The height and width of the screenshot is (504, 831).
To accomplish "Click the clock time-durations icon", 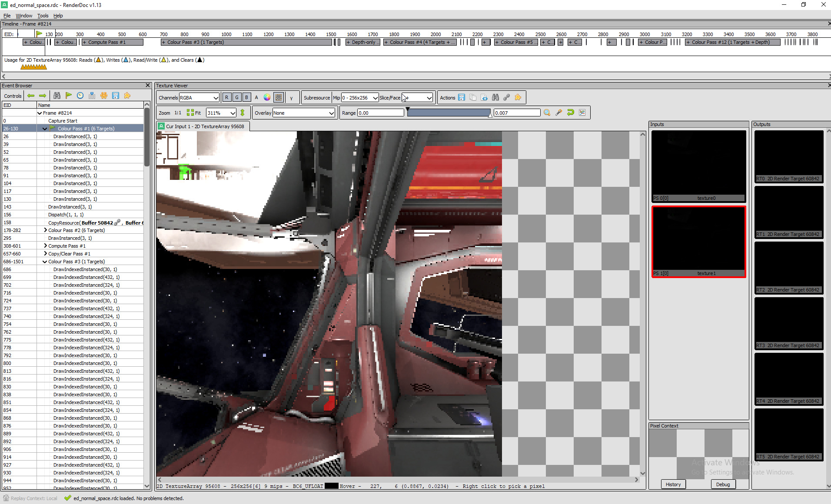I will 80,96.
